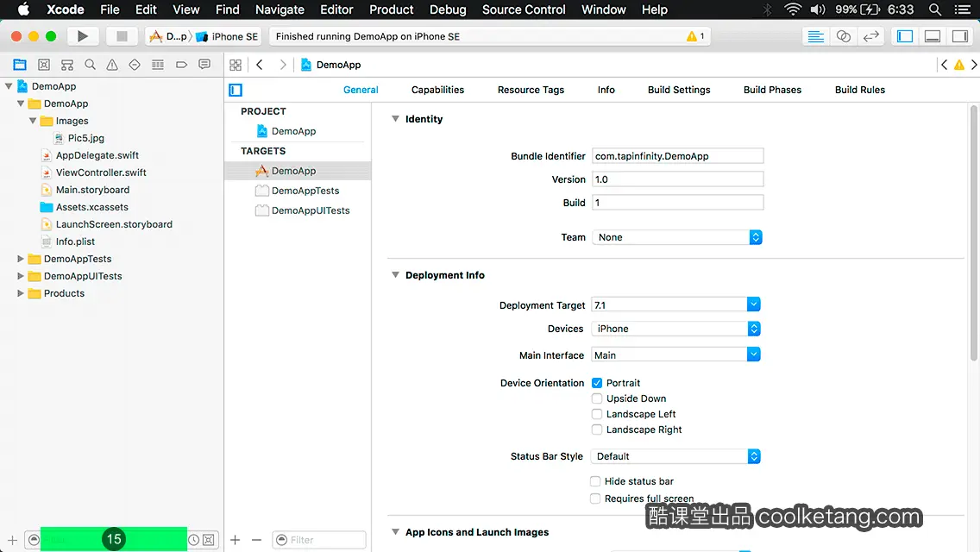Add a file using navigator plus button
Viewport: 980px width, 552px height.
click(12, 540)
